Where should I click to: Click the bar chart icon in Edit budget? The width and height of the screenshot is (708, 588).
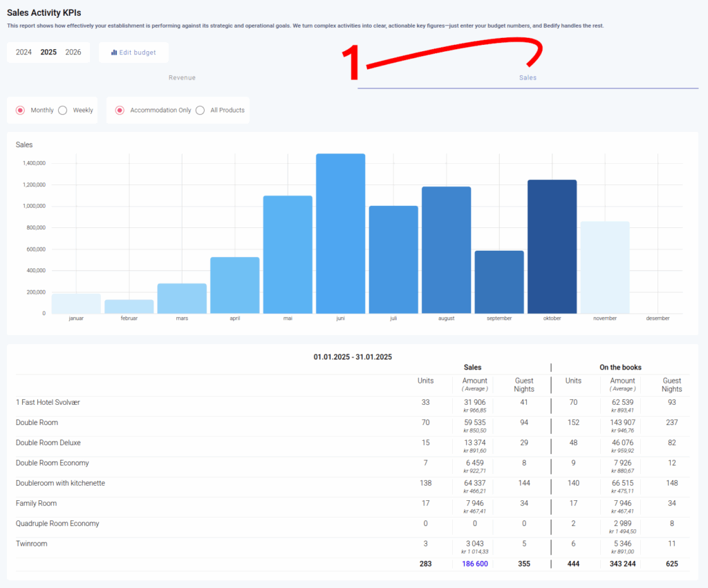tap(114, 53)
